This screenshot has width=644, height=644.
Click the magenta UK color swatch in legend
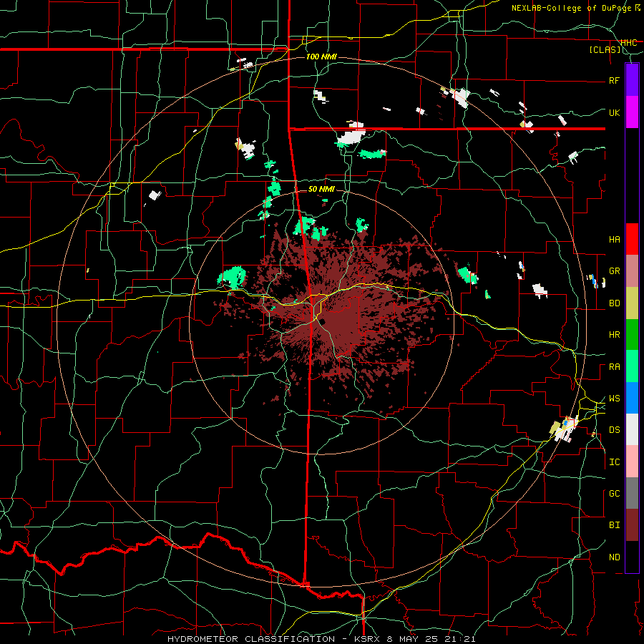632,112
